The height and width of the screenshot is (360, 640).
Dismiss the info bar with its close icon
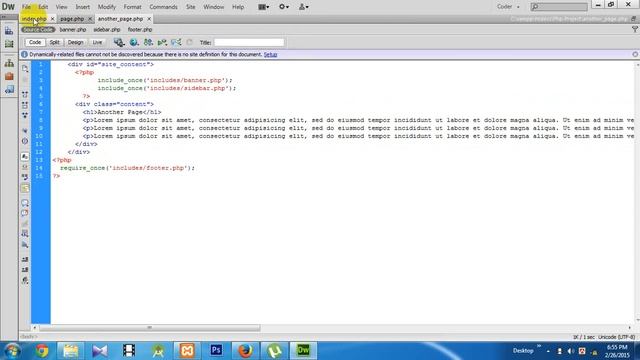tap(635, 54)
